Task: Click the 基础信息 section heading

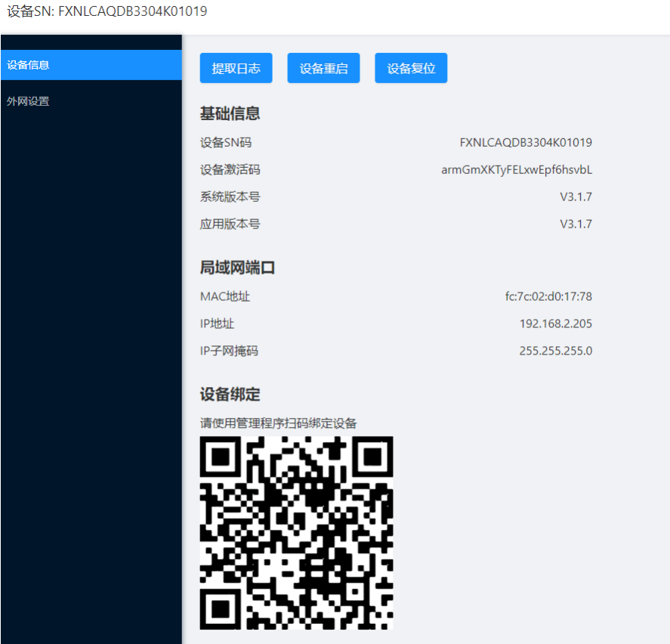Action: click(230, 113)
